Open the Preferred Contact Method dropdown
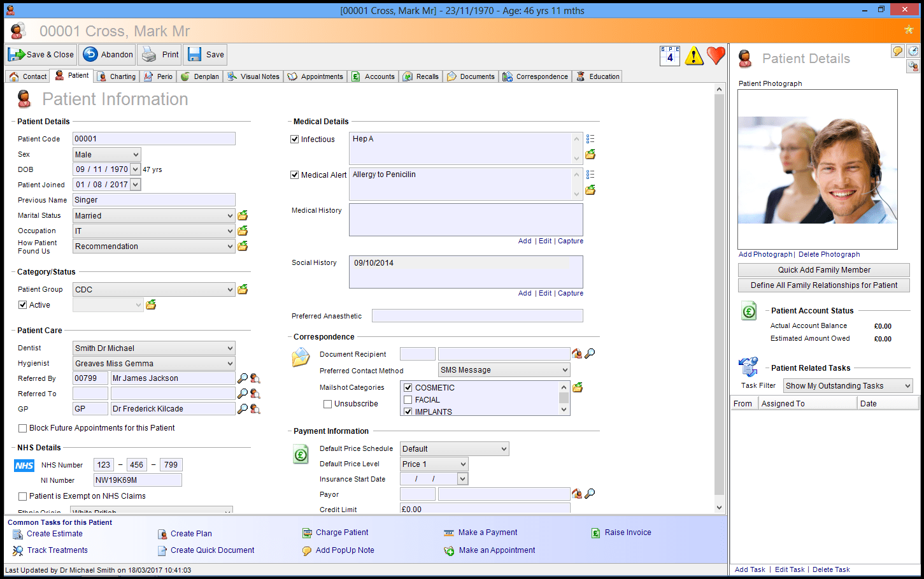This screenshot has width=924, height=579. click(564, 369)
